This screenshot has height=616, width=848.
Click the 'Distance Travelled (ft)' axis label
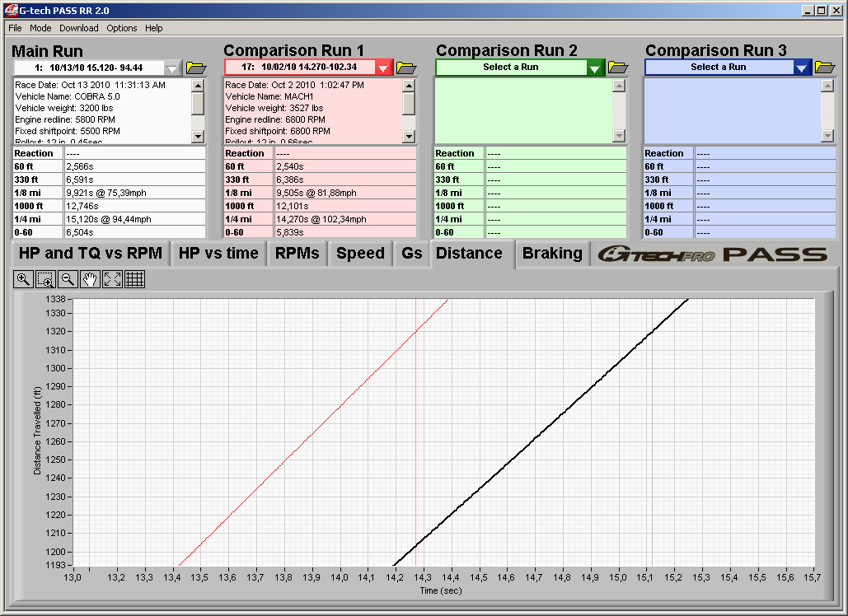[37, 431]
